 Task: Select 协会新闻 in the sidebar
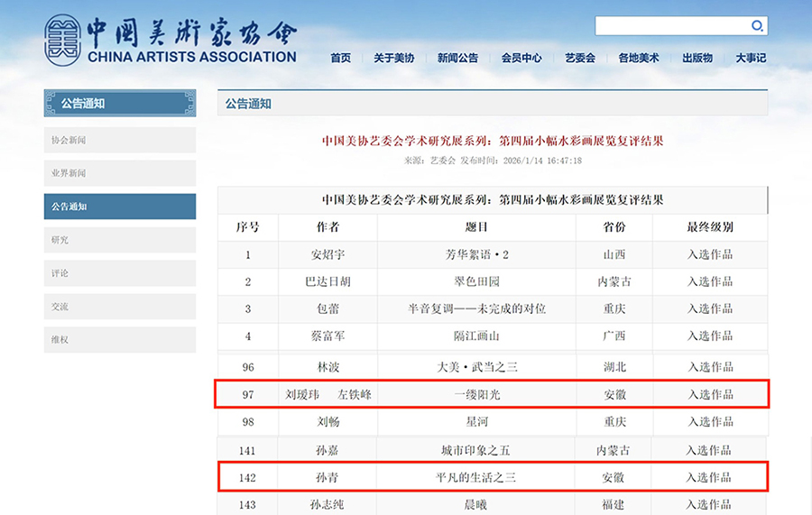coord(120,140)
